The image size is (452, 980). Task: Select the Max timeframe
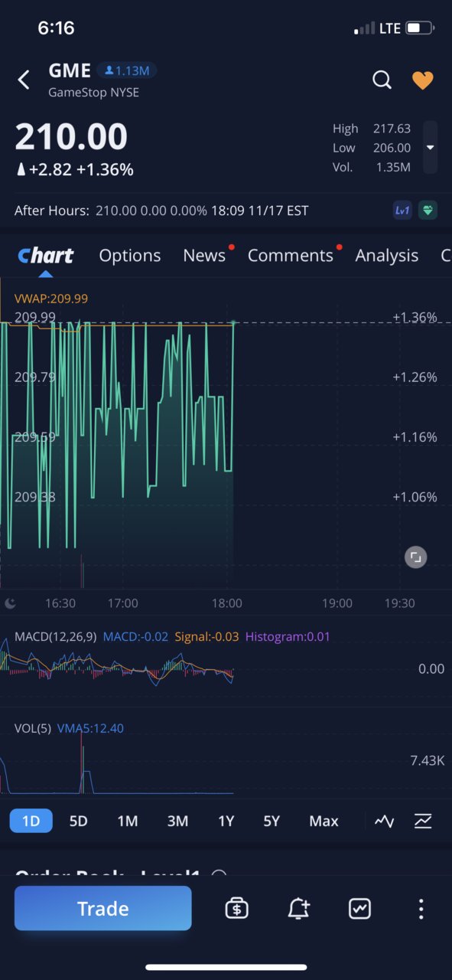[x=324, y=821]
